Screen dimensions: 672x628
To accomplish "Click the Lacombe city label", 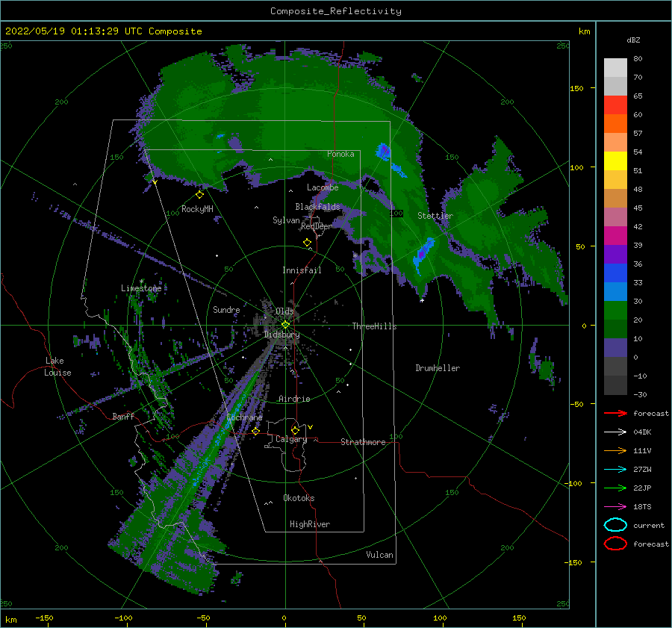I will [323, 187].
